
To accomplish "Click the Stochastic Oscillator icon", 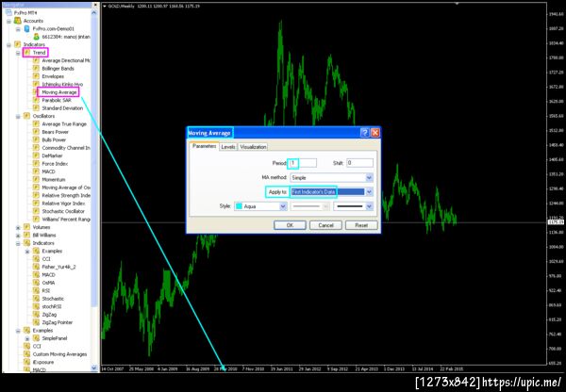I will pos(36,211).
